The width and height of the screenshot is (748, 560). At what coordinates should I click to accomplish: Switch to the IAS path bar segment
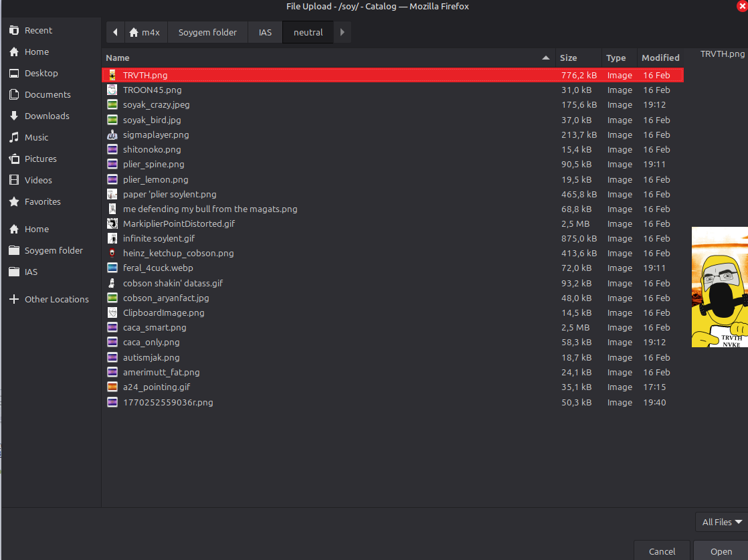[266, 32]
